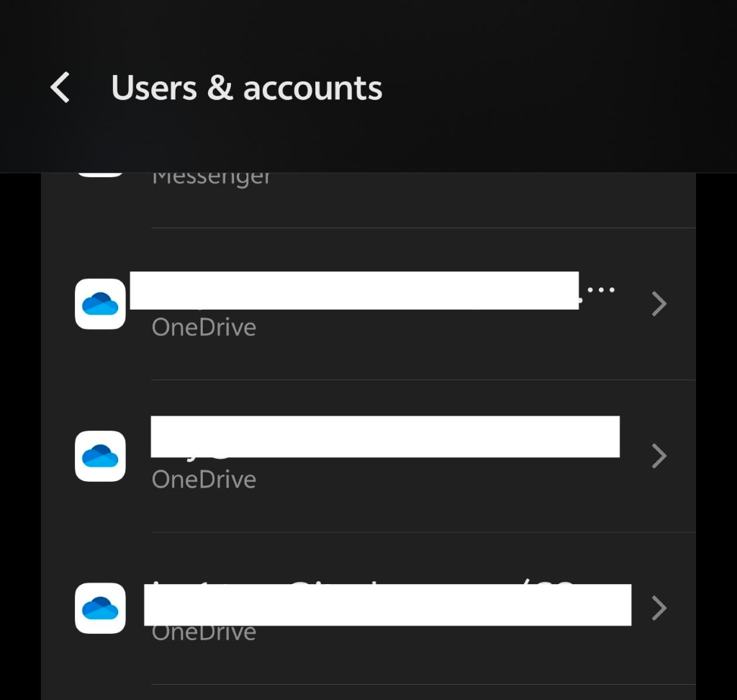The image size is (737, 700).
Task: Expand the last OneDrive account via its chevron
Action: click(659, 609)
